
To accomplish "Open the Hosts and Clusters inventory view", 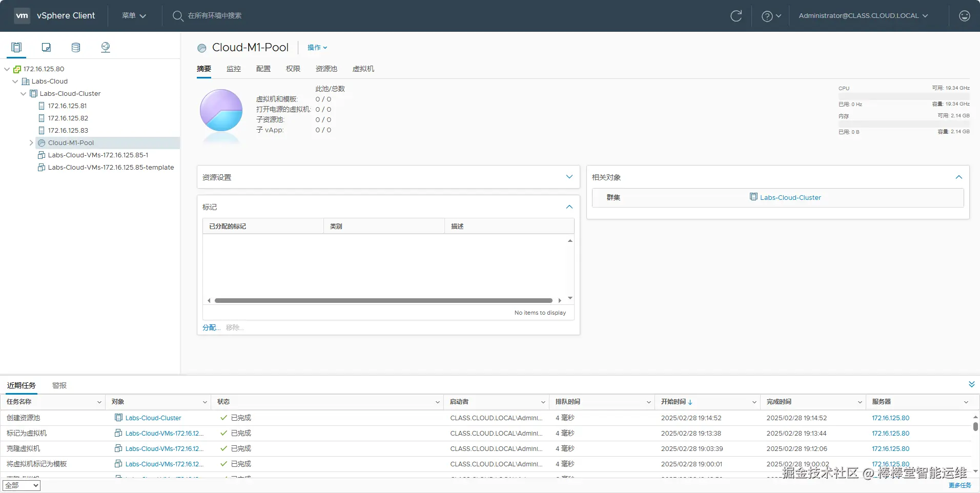I will click(x=16, y=48).
